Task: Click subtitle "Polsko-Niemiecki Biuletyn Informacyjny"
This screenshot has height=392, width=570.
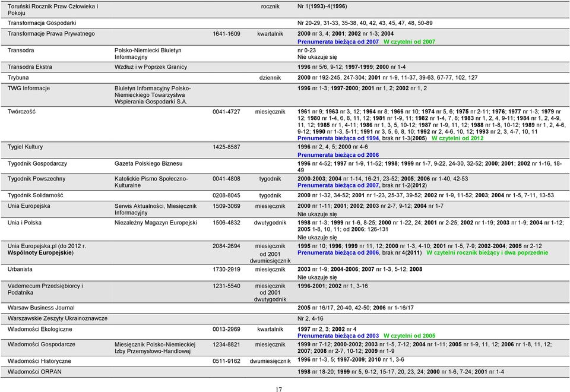Action: [148, 54]
